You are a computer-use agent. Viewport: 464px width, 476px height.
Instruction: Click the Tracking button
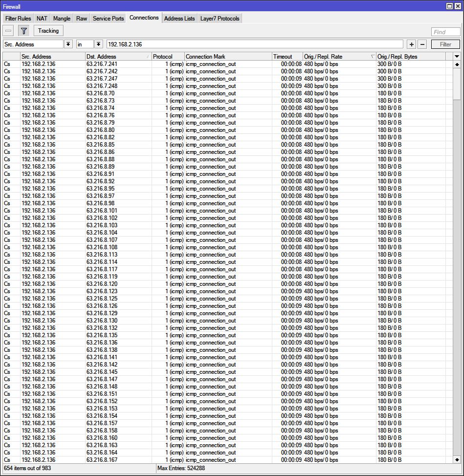pyautogui.click(x=48, y=31)
